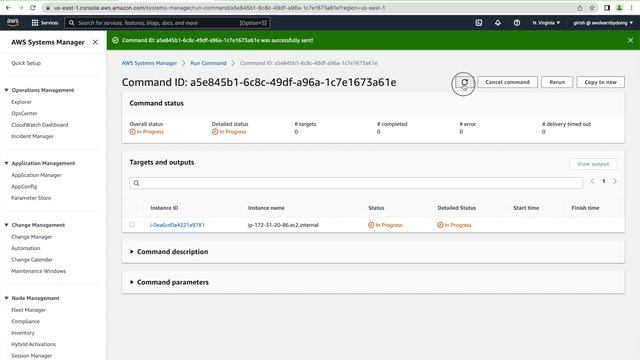Go back in the browser
Screen dimensions: 640x360
tap(8, 8)
